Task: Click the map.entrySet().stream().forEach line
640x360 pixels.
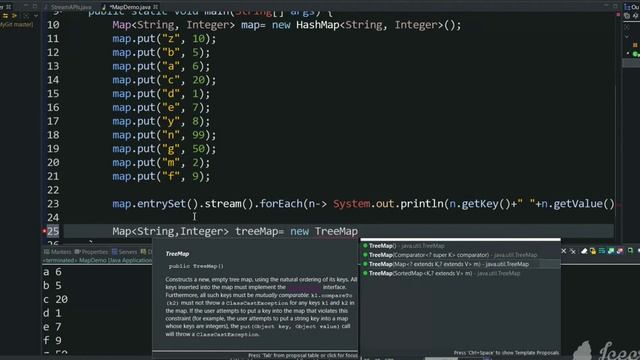Action: click(363, 204)
